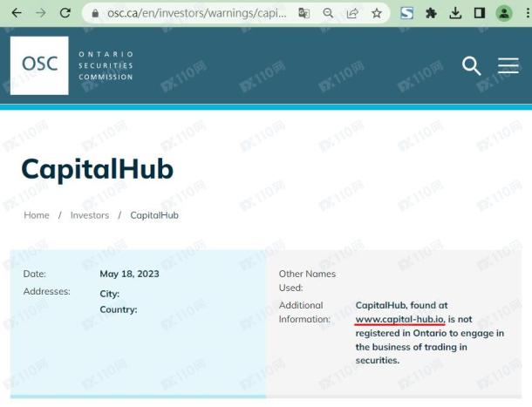Click the Date: label

tap(35, 274)
